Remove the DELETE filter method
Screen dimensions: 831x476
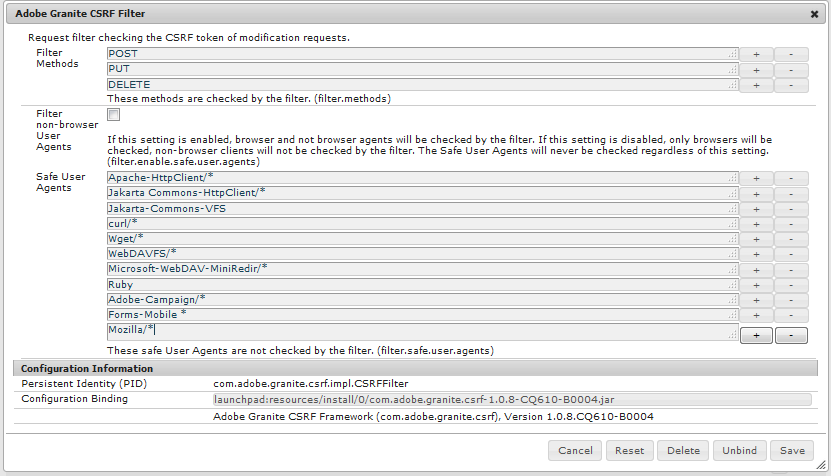pyautogui.click(x=791, y=85)
